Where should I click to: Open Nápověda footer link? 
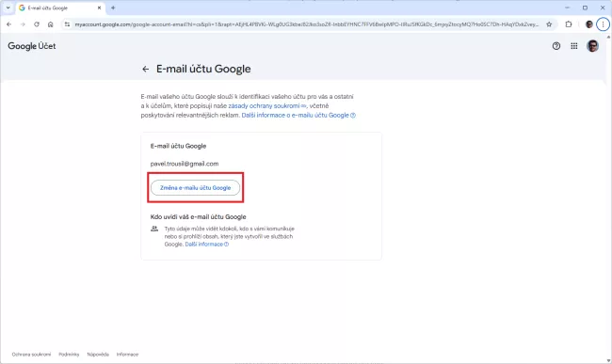[98, 355]
